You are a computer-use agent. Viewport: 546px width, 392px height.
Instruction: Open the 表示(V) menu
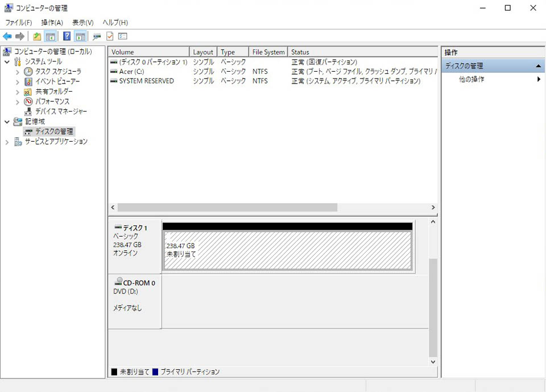[x=82, y=22]
